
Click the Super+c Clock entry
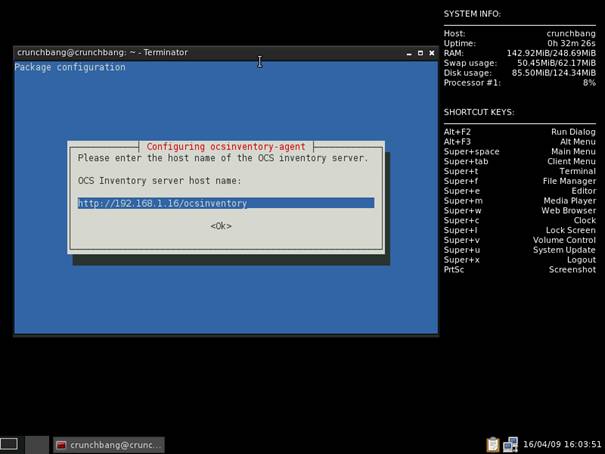tap(519, 220)
